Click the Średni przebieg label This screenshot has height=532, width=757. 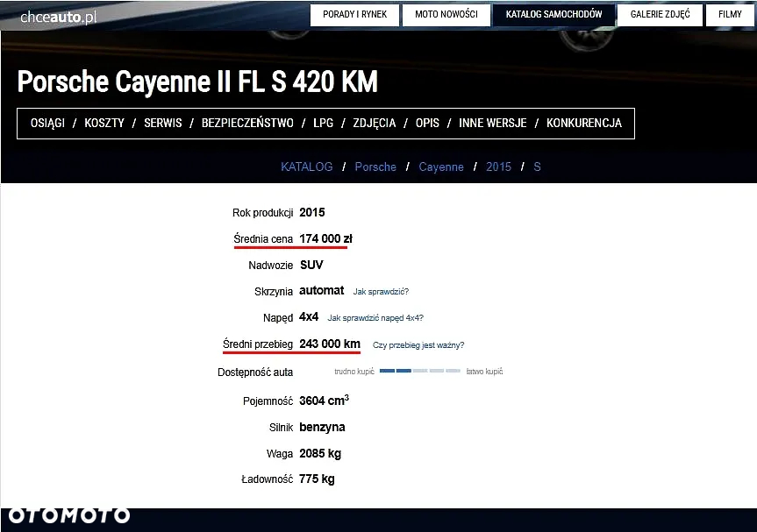pos(258,344)
